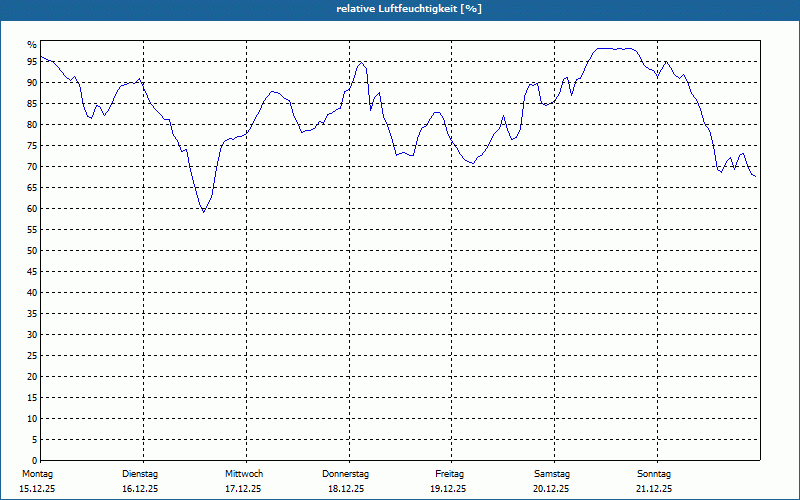The image size is (800, 500).
Task: Click the 50 y-axis tick label
Action: click(x=32, y=251)
